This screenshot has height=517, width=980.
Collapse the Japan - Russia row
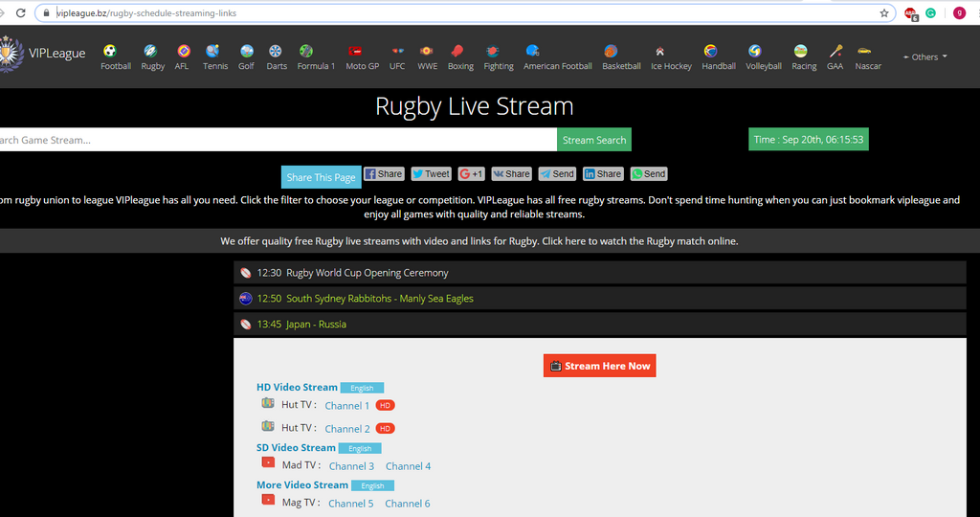click(x=600, y=324)
